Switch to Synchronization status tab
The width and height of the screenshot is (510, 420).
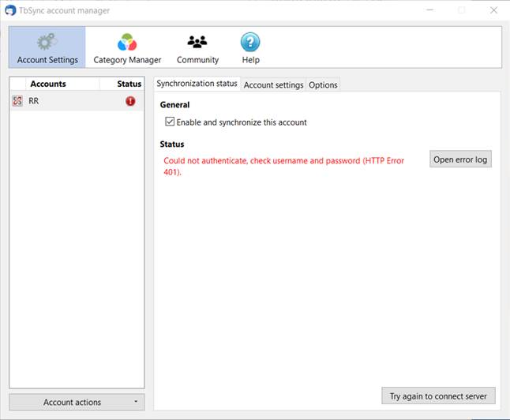click(x=197, y=84)
